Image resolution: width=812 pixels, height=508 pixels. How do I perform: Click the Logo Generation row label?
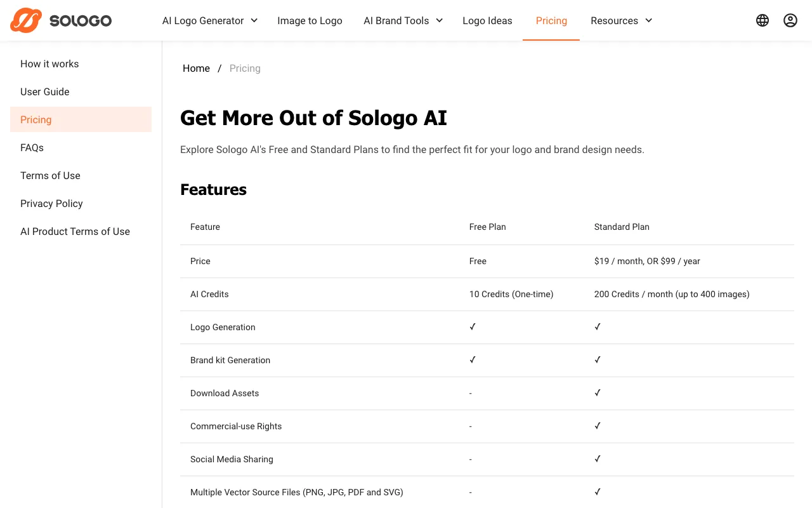(x=223, y=327)
